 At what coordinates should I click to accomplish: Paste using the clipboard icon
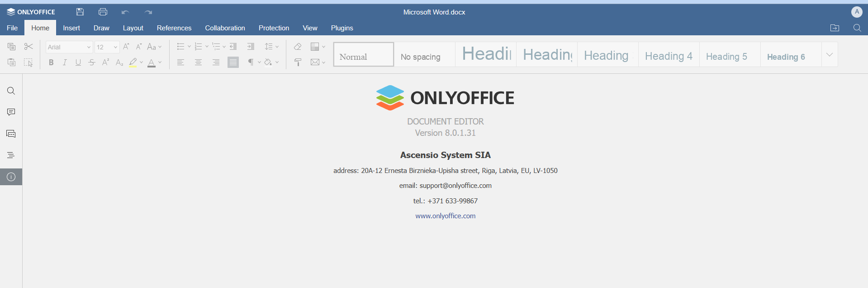point(11,62)
